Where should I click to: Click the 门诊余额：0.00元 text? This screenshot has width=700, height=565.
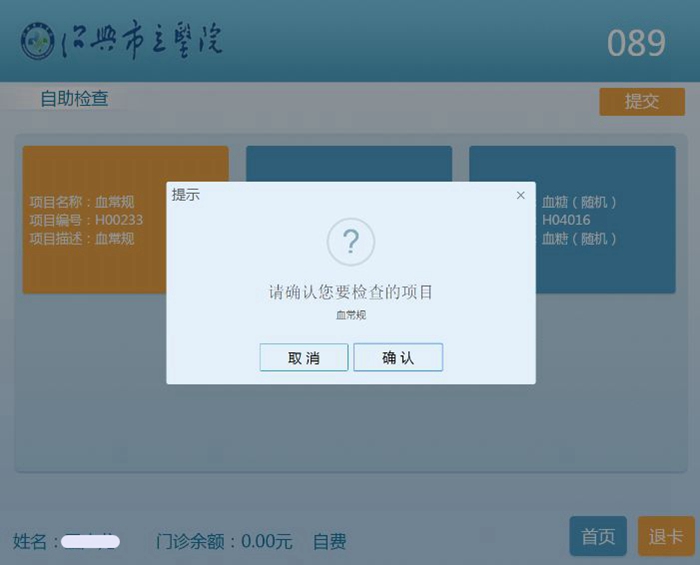[x=224, y=541]
